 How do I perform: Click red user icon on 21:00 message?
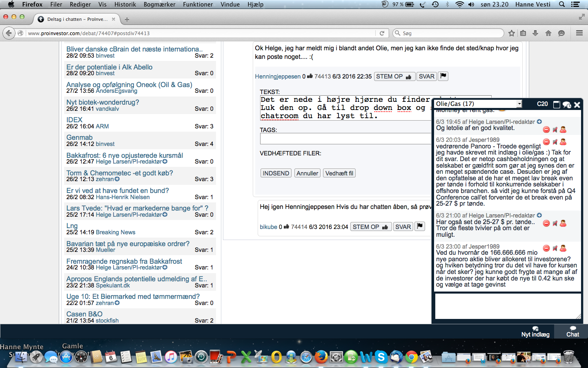coord(563,223)
